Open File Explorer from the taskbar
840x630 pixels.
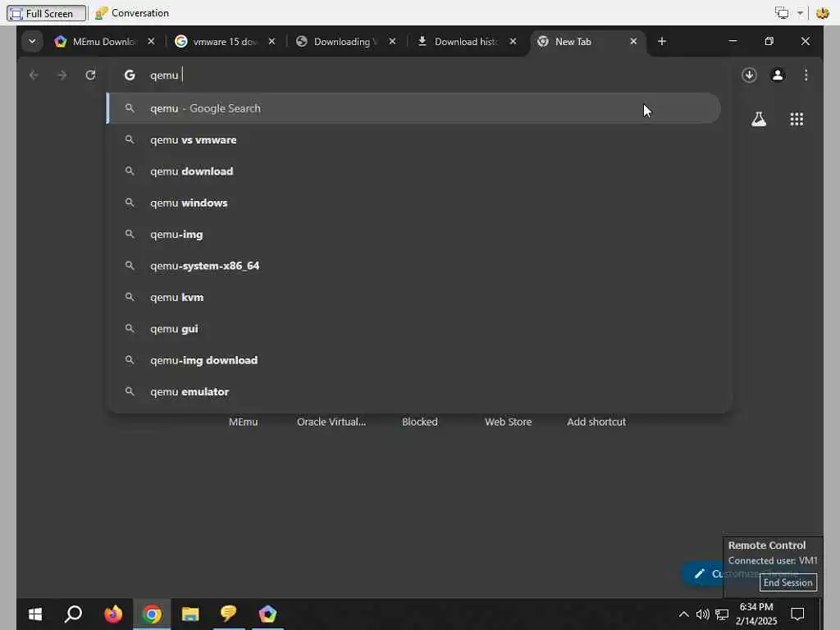click(x=190, y=614)
